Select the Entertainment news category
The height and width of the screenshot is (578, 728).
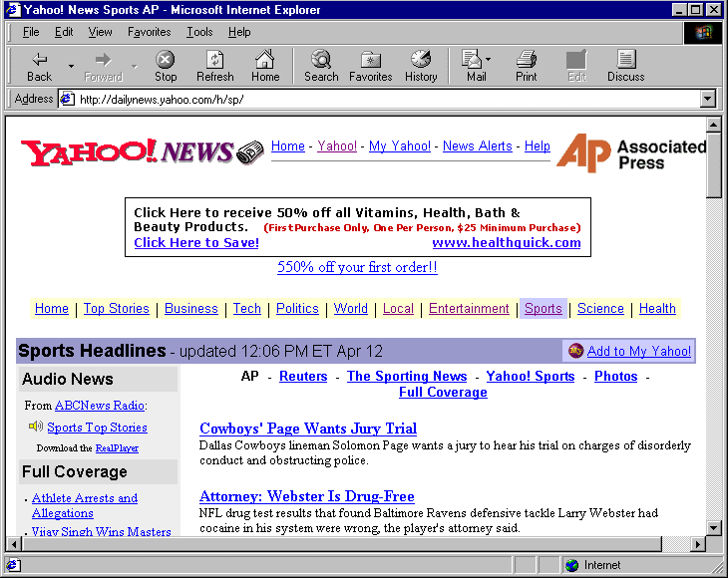(x=469, y=309)
